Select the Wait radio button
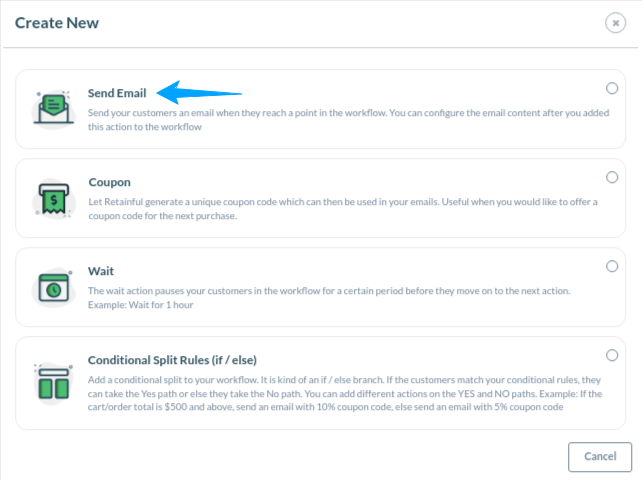 (612, 266)
